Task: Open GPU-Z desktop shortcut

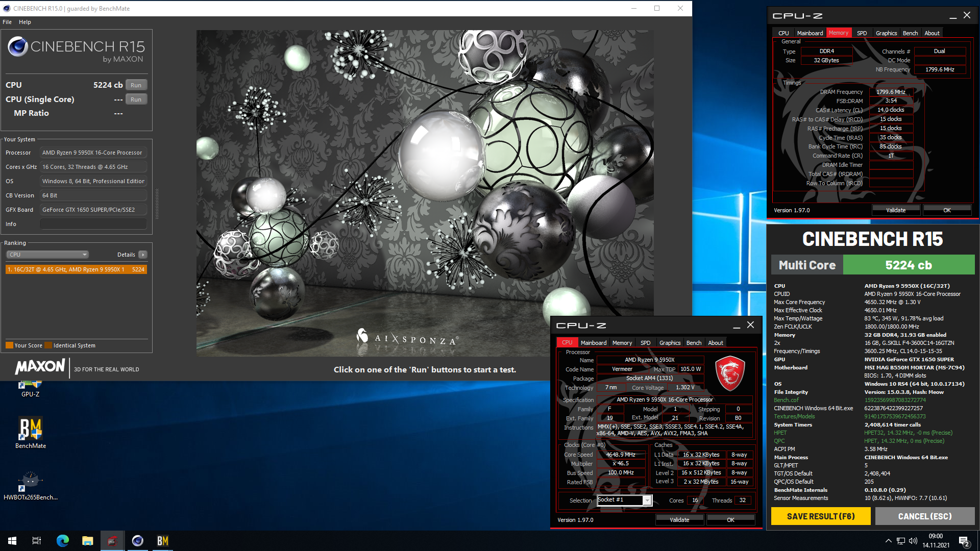Action: pyautogui.click(x=30, y=389)
